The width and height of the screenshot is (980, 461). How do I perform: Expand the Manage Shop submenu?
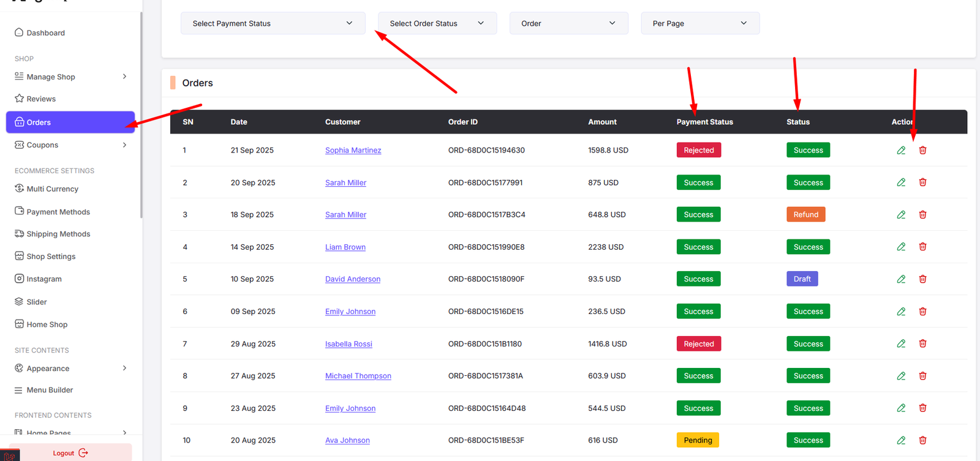(x=124, y=77)
